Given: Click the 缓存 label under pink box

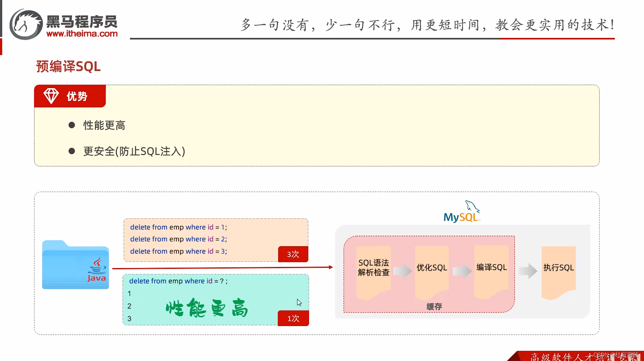Looking at the screenshot, I should [x=434, y=307].
